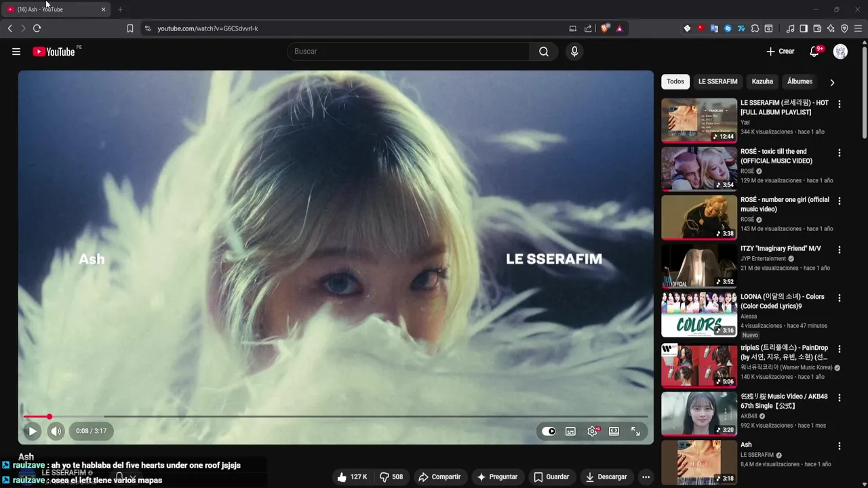Image resolution: width=868 pixels, height=488 pixels.
Task: Open the YouTube guide hamburger menu
Action: point(16,52)
